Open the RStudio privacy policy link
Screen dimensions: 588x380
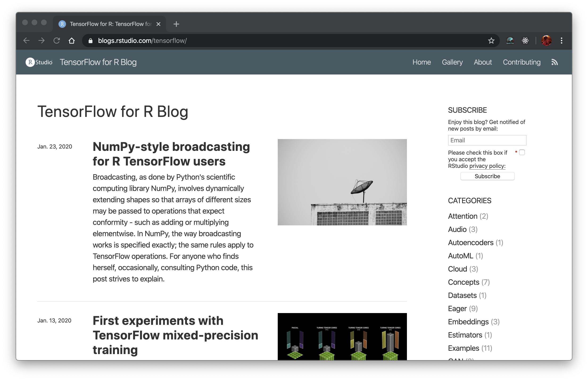[487, 166]
